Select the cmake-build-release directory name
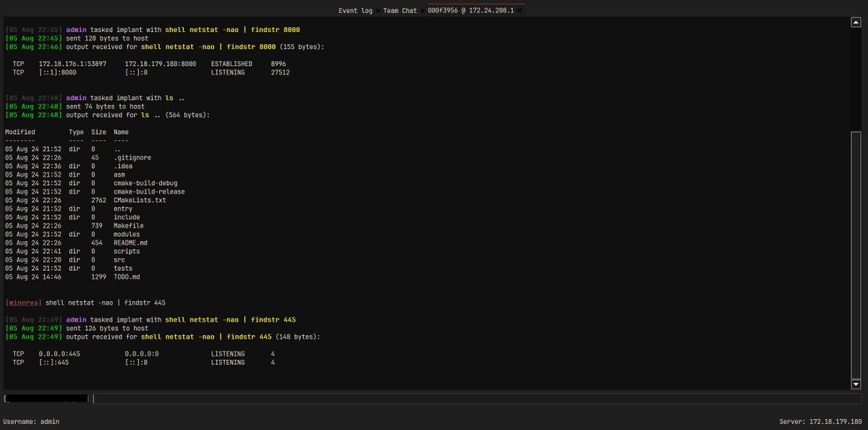868x430 pixels. coord(149,191)
